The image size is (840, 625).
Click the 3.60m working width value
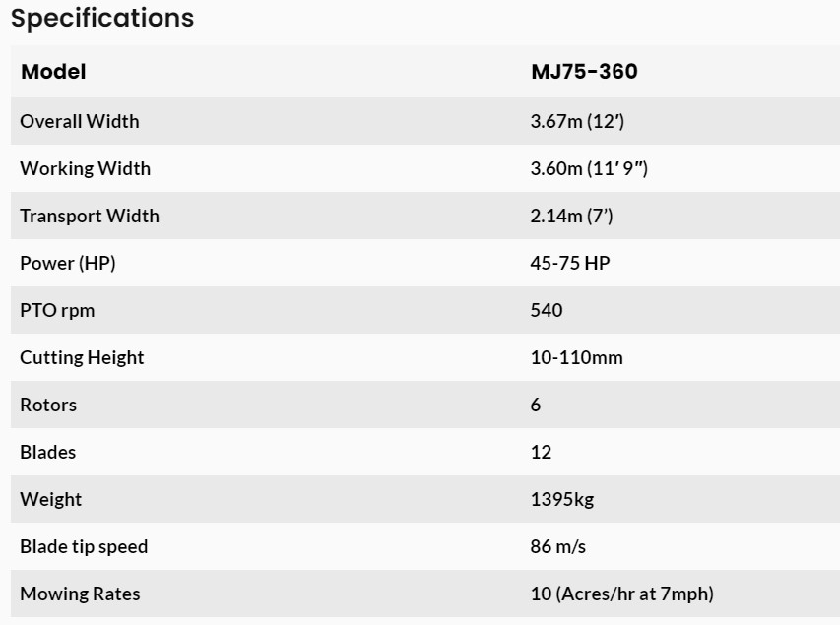point(589,168)
